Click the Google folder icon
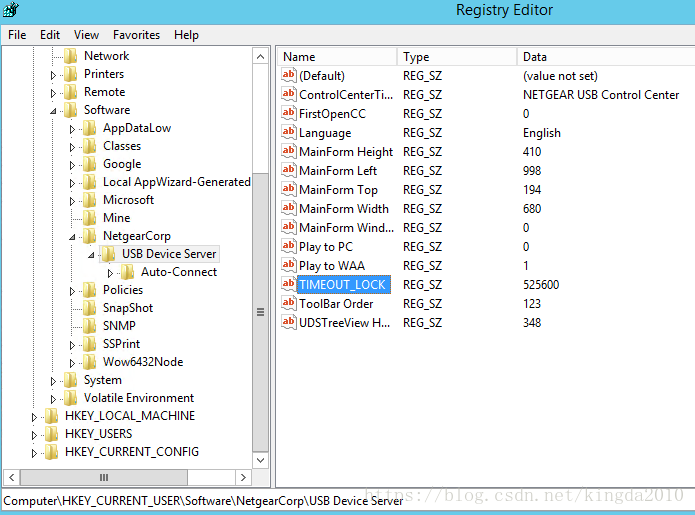The height and width of the screenshot is (515, 695). click(90, 164)
